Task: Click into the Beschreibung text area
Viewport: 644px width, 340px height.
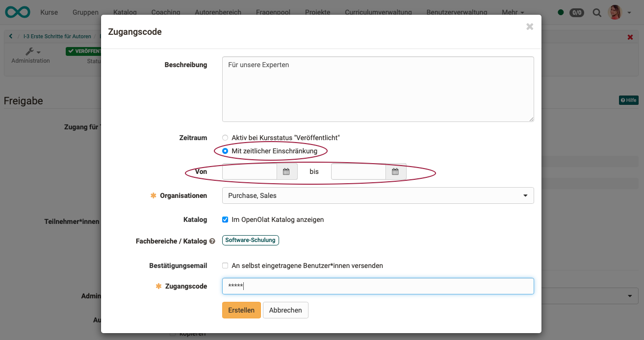Action: pos(378,89)
